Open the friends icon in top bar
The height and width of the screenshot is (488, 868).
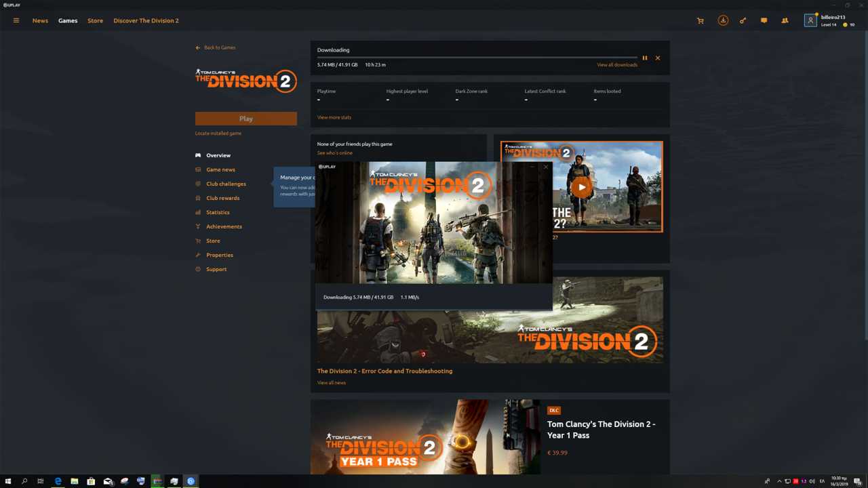(785, 21)
